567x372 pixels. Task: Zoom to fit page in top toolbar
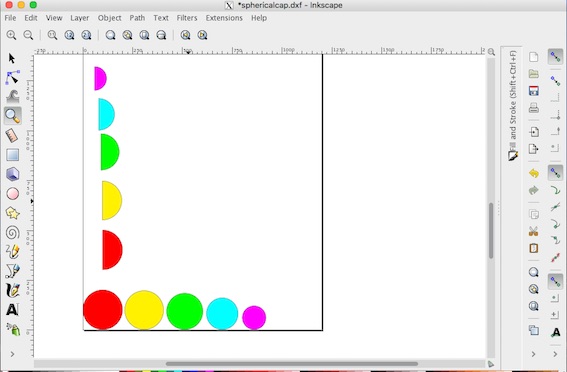(144, 35)
